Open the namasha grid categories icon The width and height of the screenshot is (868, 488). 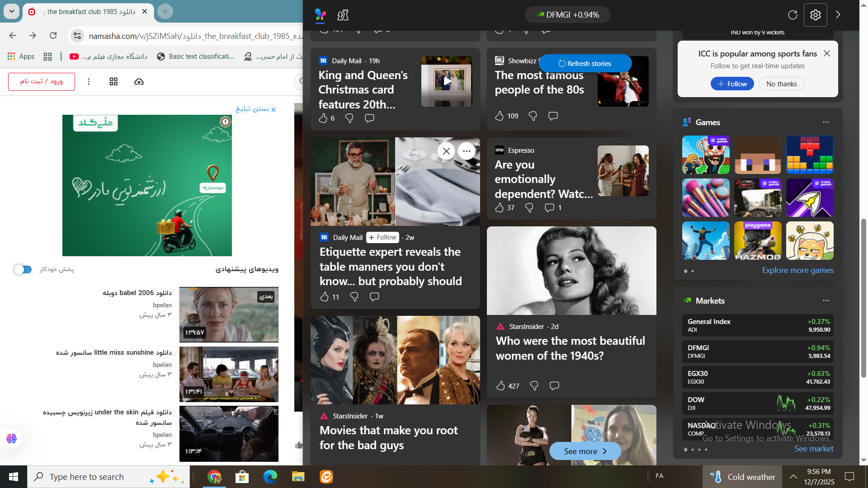[113, 81]
